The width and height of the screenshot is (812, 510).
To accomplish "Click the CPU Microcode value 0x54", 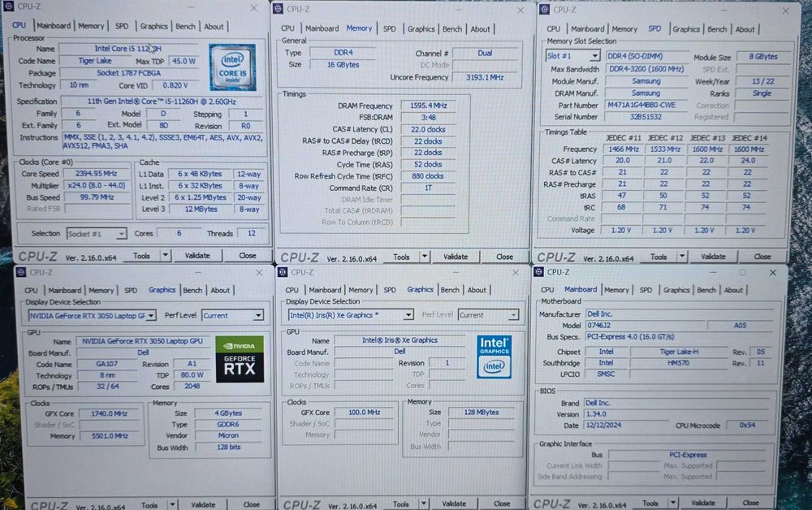I will coord(747,425).
